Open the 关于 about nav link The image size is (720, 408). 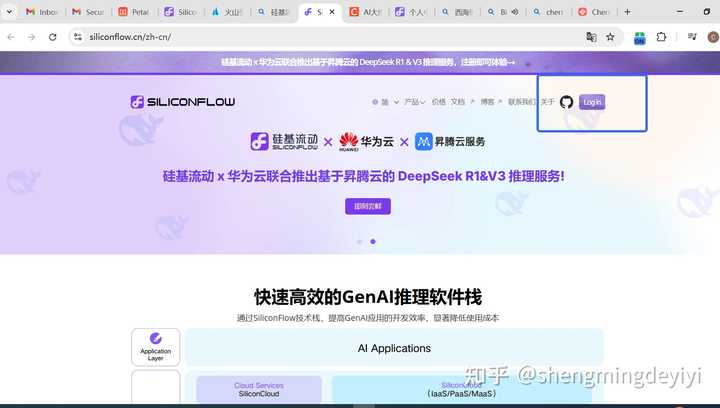point(547,102)
